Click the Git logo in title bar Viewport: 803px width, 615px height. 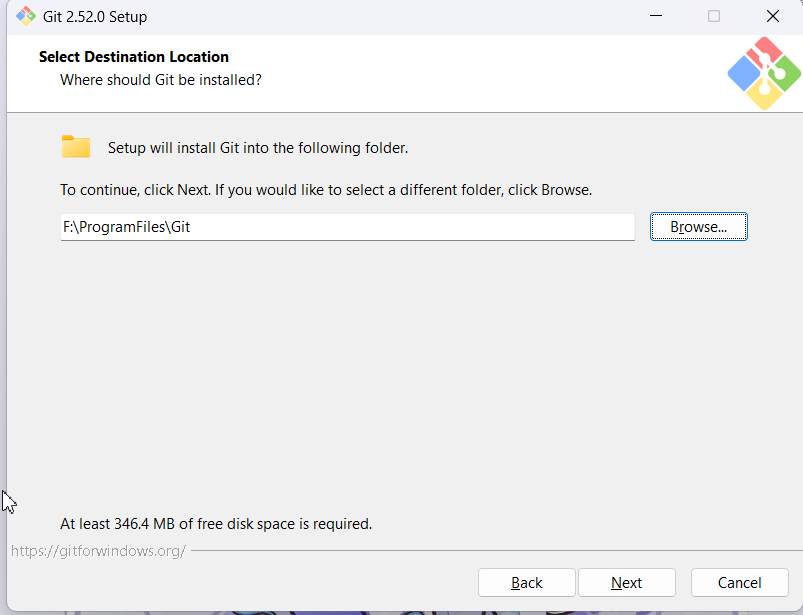tap(26, 16)
